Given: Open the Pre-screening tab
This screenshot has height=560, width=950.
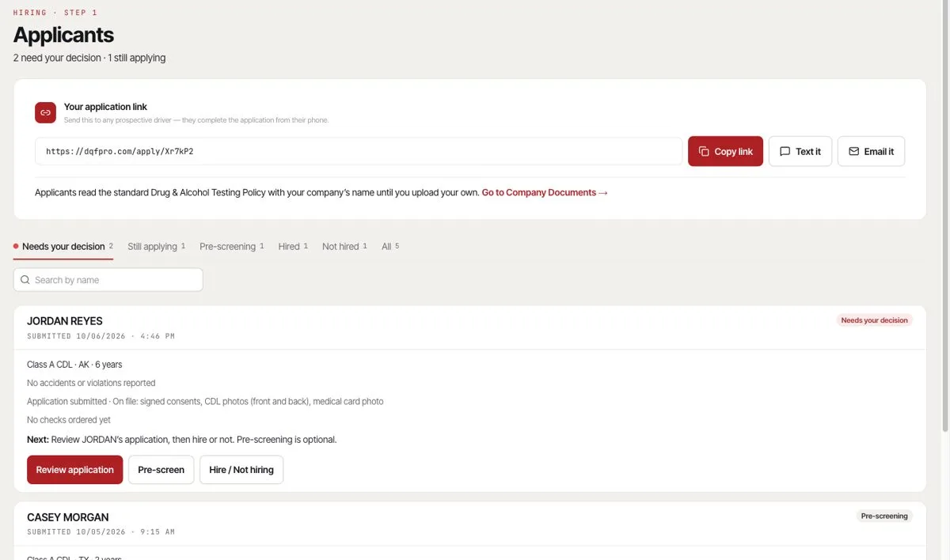Looking at the screenshot, I should pos(232,247).
